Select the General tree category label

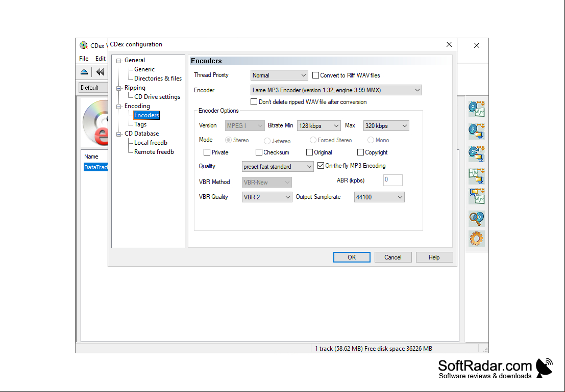(x=135, y=60)
